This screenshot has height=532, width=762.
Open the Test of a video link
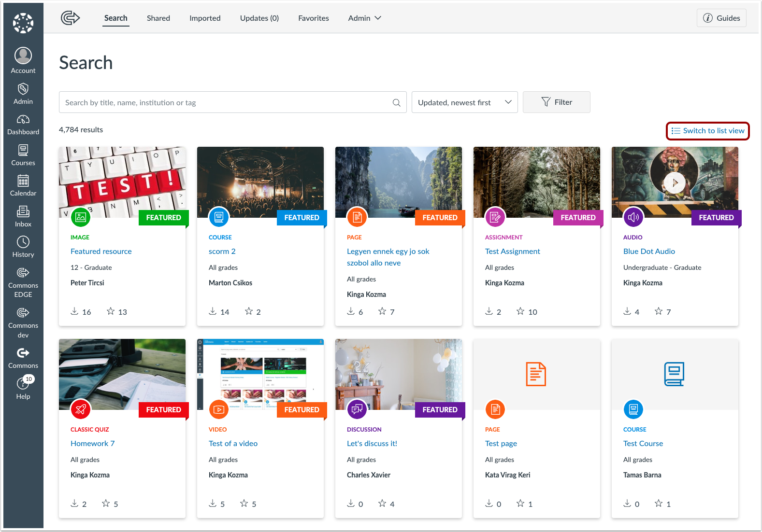[x=233, y=443]
